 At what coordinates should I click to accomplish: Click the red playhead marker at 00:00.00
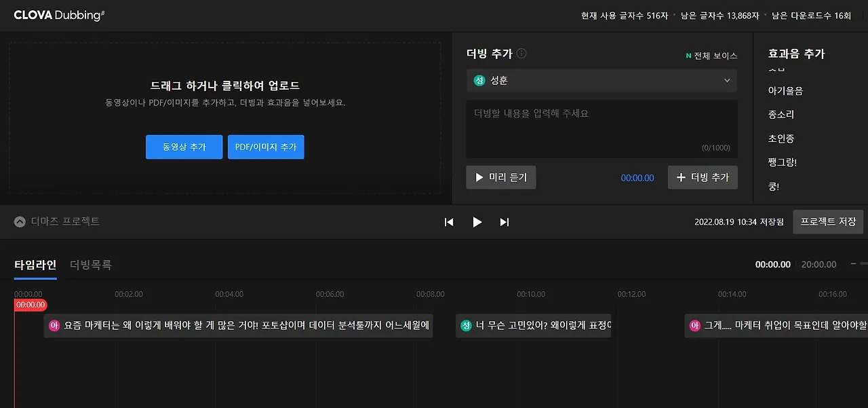click(31, 305)
